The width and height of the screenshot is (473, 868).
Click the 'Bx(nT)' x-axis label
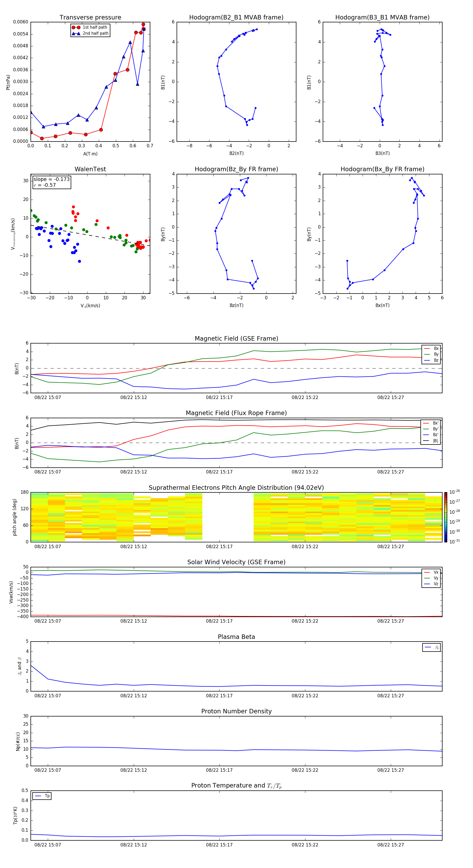(x=382, y=305)
